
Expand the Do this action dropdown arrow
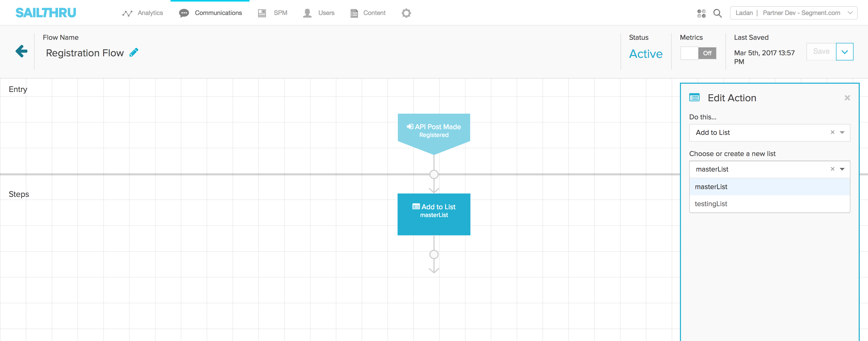tap(842, 133)
